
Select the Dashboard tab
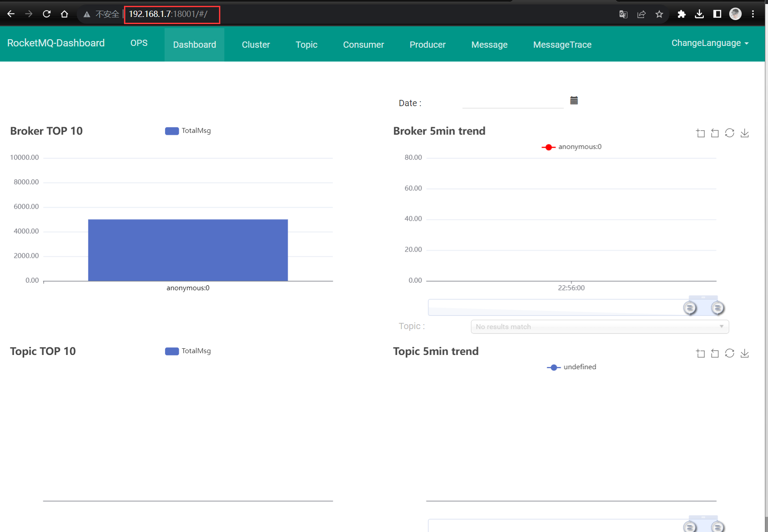click(194, 45)
